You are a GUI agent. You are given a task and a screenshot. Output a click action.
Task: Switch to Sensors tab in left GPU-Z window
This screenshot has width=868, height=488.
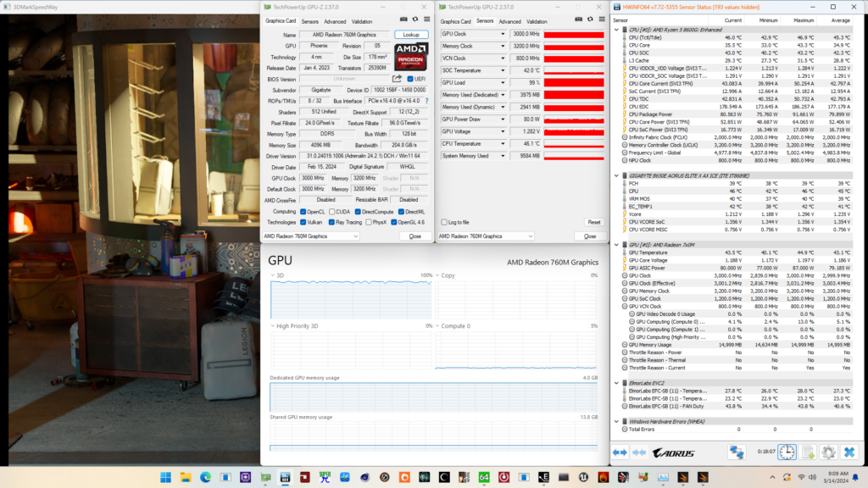pos(310,21)
